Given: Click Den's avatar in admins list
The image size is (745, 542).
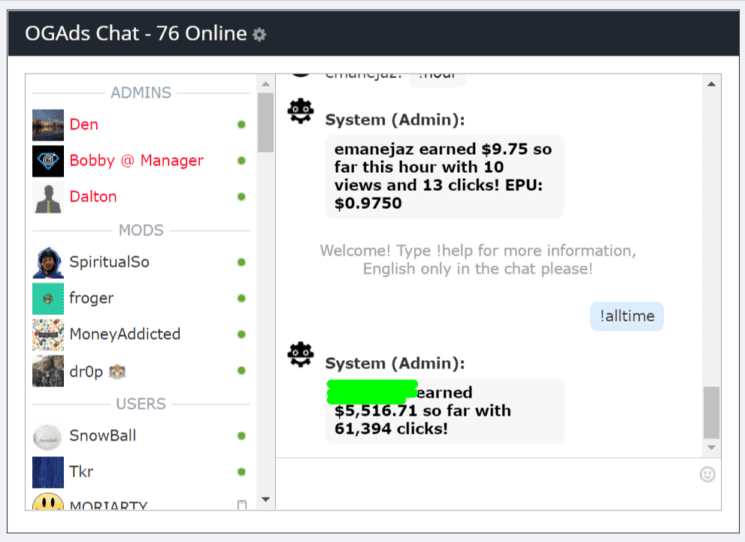Looking at the screenshot, I should pos(48,125).
